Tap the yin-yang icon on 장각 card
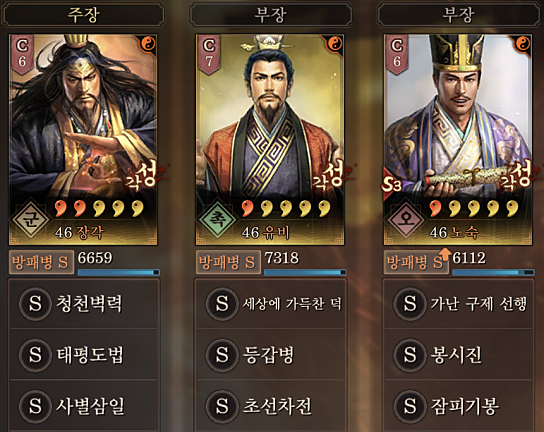Screen dimensions: 544x432 click(147, 44)
